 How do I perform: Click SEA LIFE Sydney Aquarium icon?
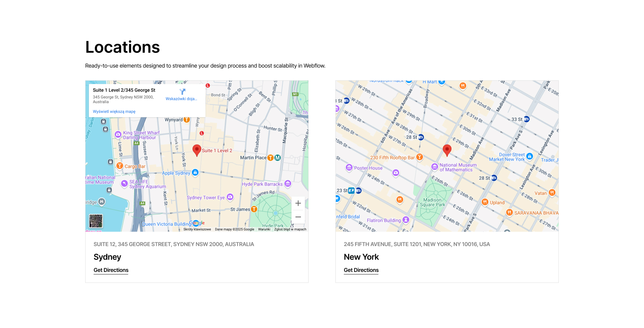124,183
